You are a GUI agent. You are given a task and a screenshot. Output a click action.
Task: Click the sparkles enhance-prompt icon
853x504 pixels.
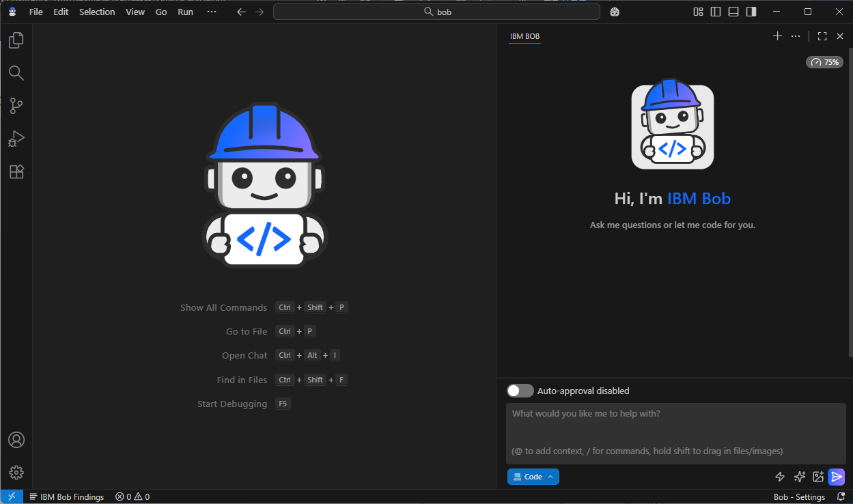799,477
